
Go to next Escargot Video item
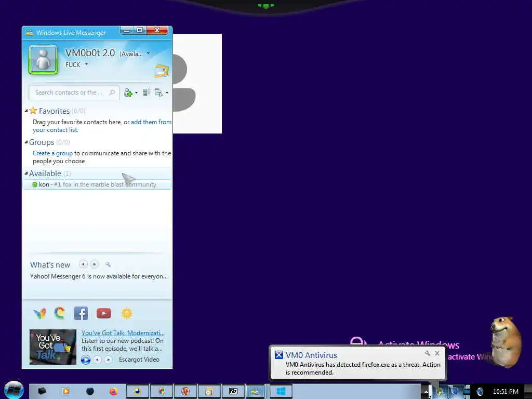tap(108, 360)
